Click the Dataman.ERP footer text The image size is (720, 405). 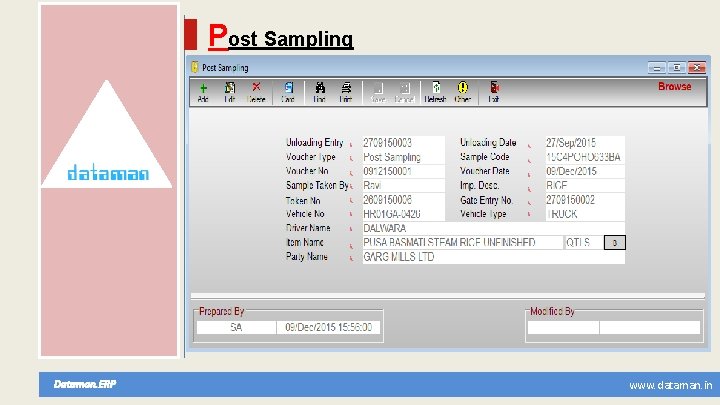click(85, 384)
